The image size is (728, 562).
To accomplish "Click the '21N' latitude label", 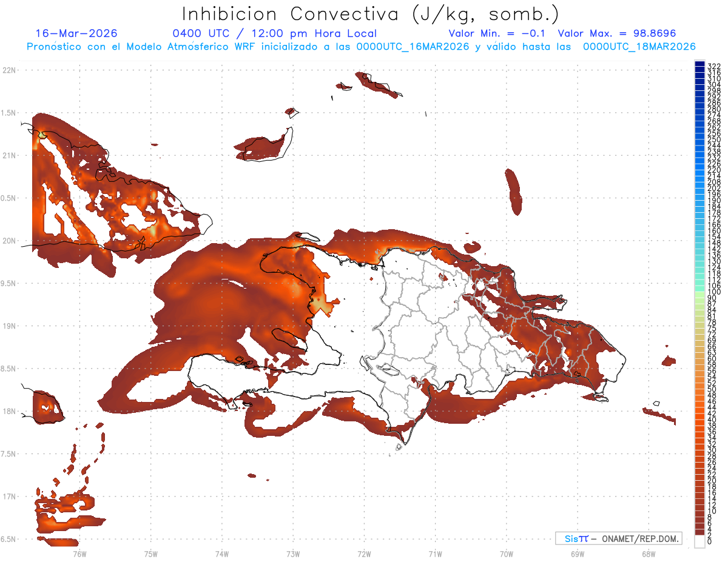I will point(9,156).
